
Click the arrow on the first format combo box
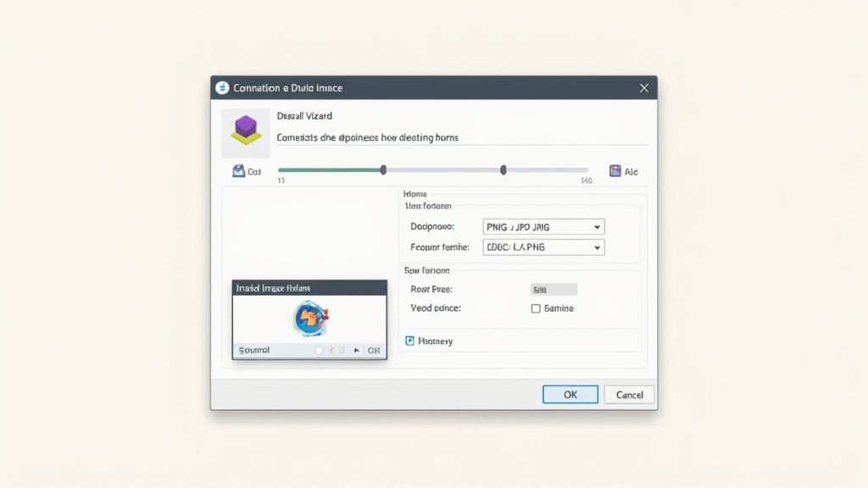[x=597, y=226]
